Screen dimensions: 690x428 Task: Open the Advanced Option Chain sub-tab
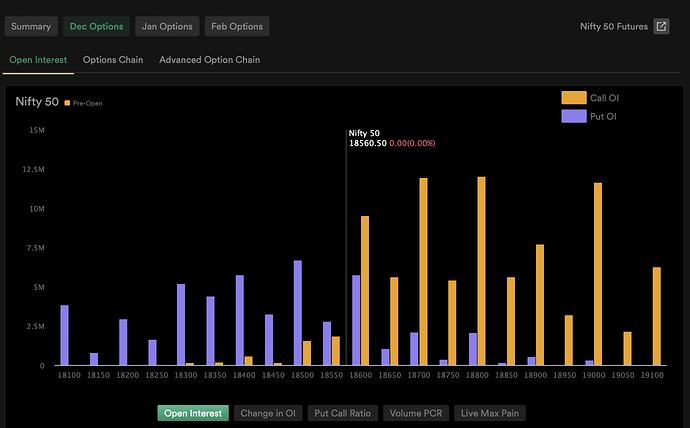[x=209, y=60]
